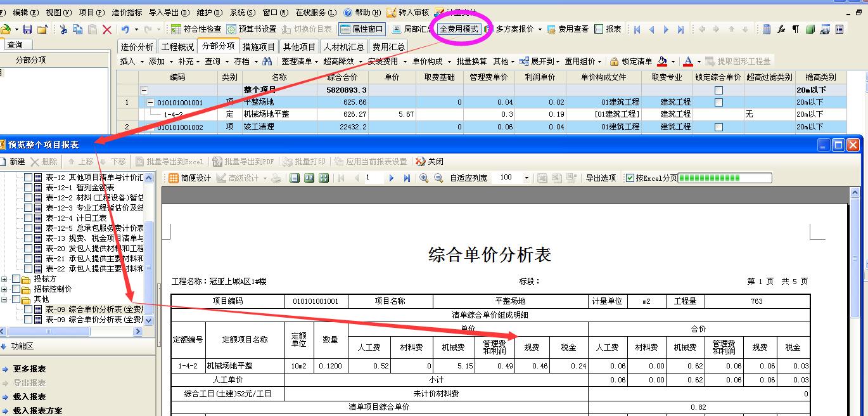Check 锁定综合单价 box in 平整场地 row

coord(718,102)
